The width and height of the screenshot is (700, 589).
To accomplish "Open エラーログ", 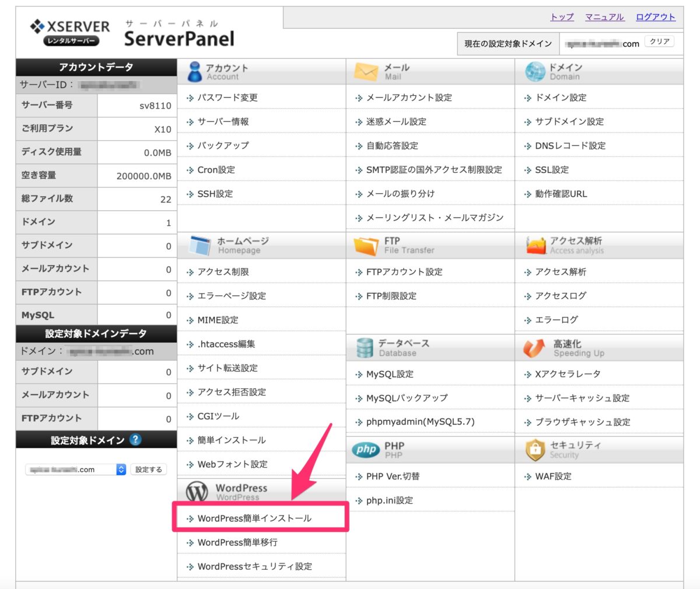I will [x=556, y=320].
